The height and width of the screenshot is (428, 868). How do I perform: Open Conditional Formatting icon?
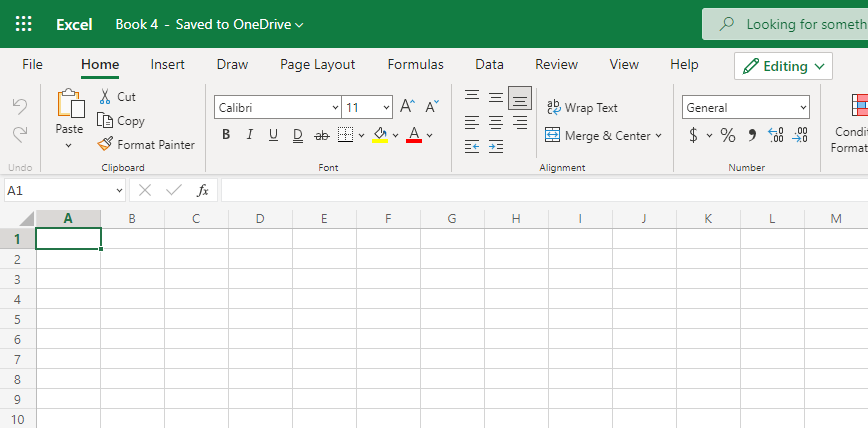click(x=859, y=105)
